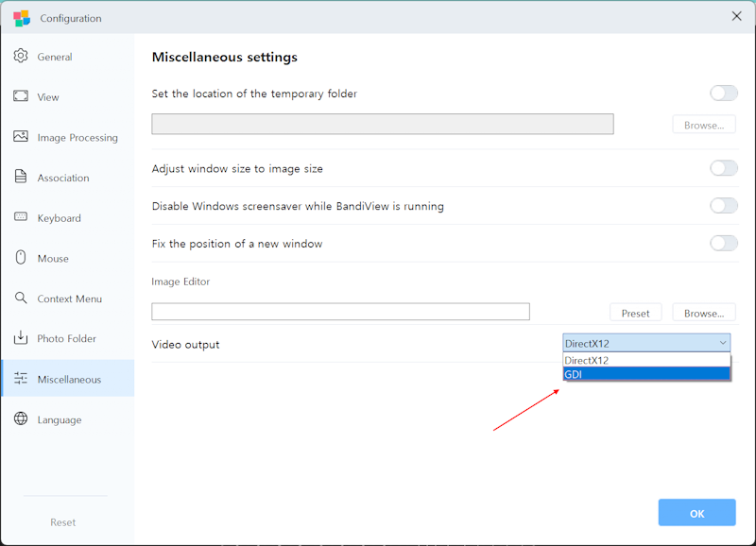Select the Language globe icon
This screenshot has width=756, height=546.
21,419
